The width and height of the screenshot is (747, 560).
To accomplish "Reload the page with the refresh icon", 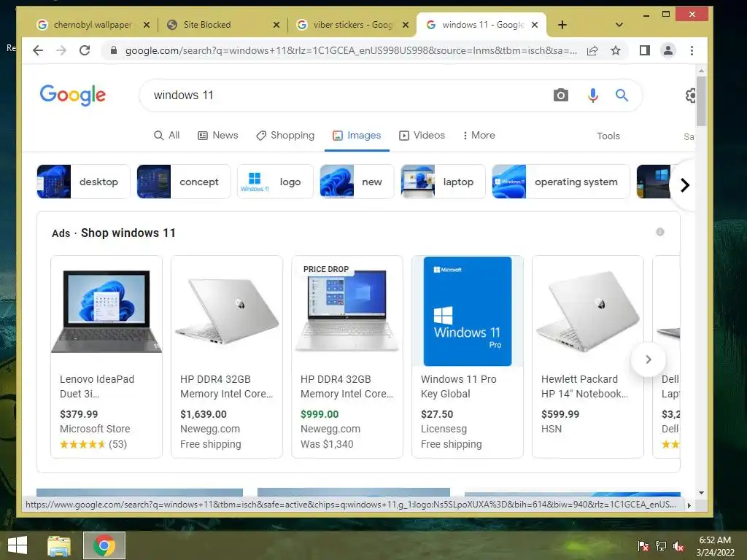I will click(85, 50).
